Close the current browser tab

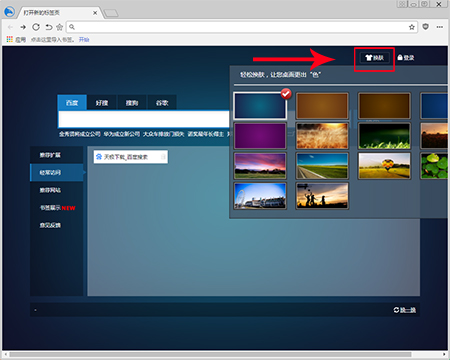coord(95,13)
